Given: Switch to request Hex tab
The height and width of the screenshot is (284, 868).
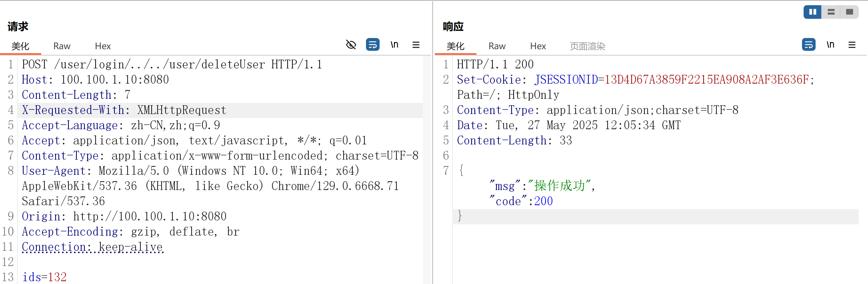Looking at the screenshot, I should point(103,46).
